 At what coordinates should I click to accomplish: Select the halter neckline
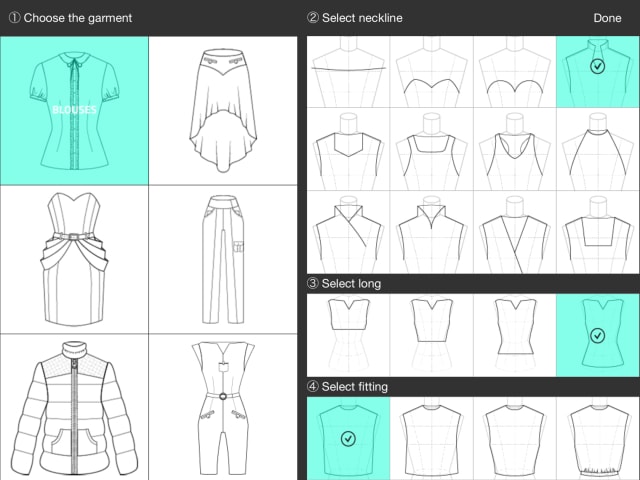[598, 149]
